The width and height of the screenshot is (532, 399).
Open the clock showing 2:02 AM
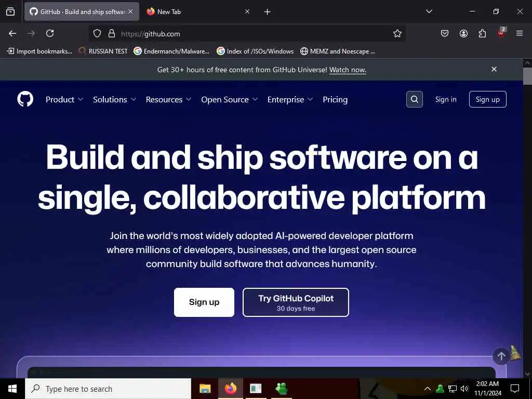point(487,389)
